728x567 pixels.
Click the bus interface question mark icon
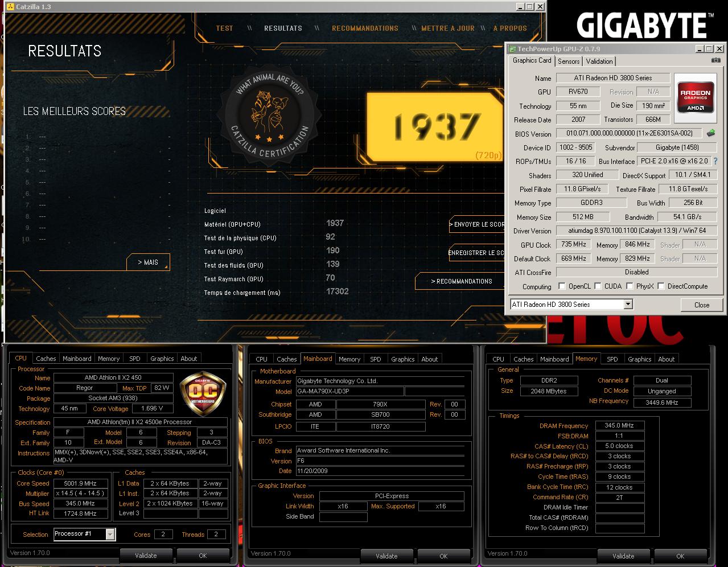pyautogui.click(x=715, y=161)
